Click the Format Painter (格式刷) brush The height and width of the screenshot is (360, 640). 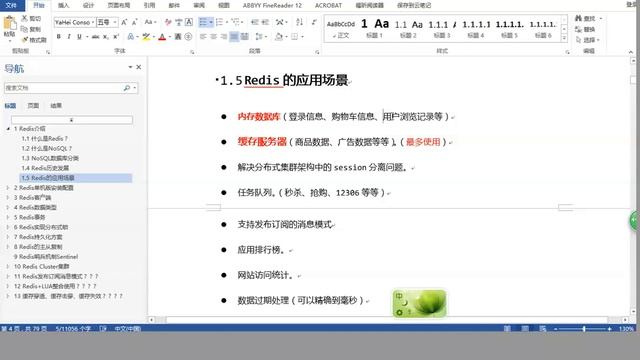tap(24, 40)
